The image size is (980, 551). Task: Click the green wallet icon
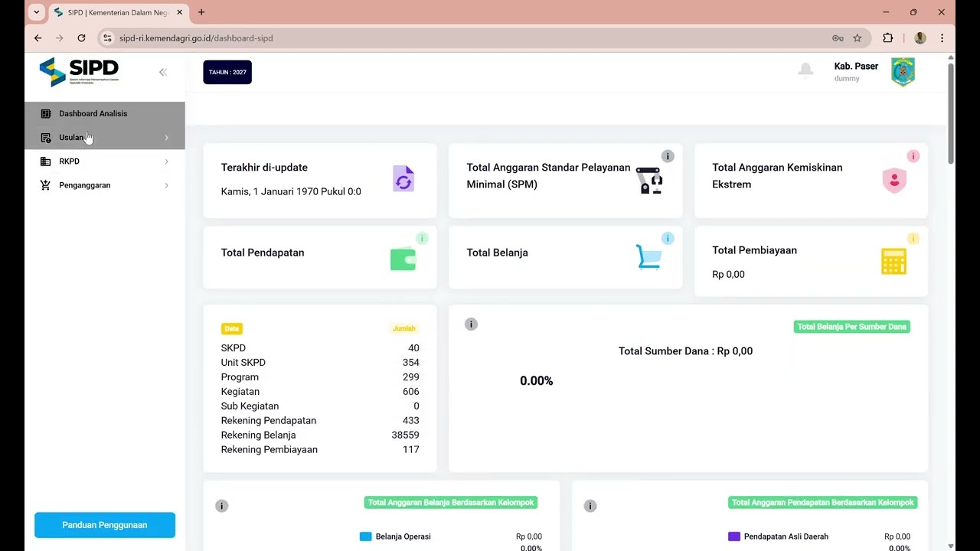pyautogui.click(x=403, y=259)
